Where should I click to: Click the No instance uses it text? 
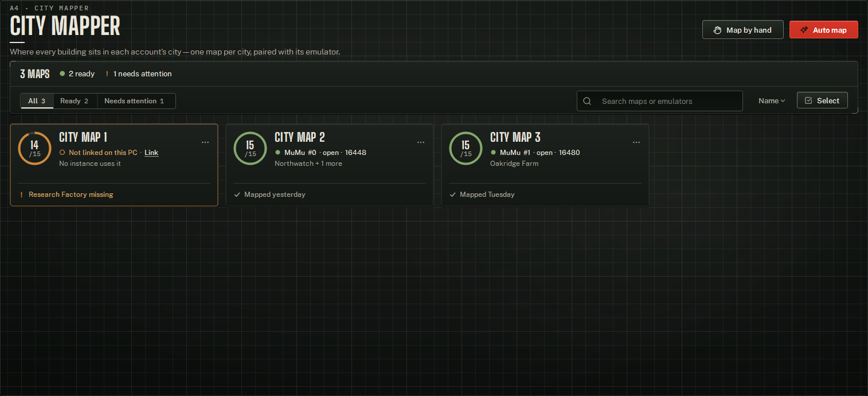click(90, 164)
